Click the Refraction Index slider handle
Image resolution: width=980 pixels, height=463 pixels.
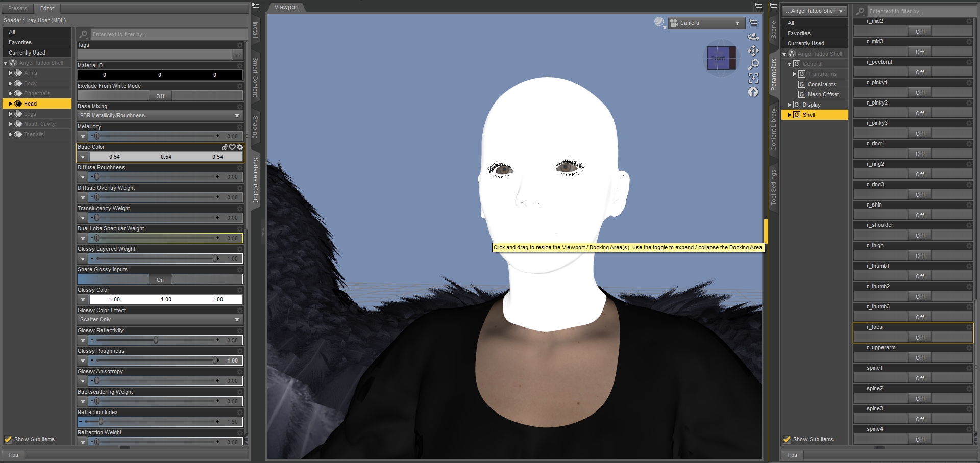(101, 422)
